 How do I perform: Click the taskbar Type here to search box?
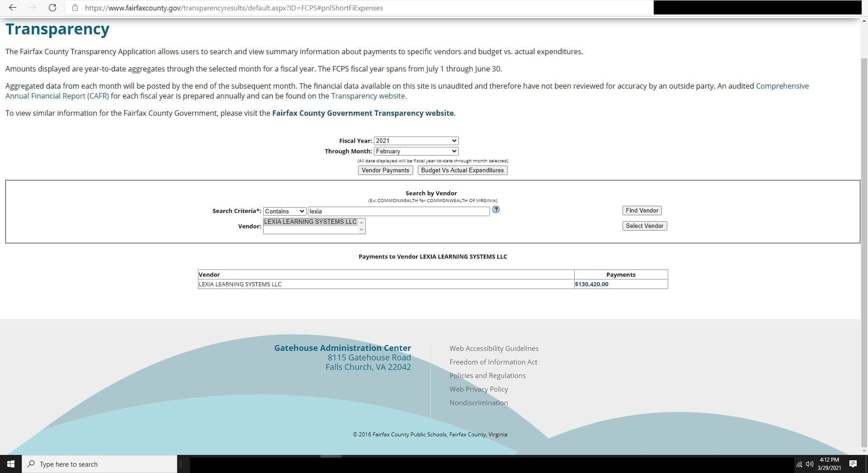tap(99, 464)
